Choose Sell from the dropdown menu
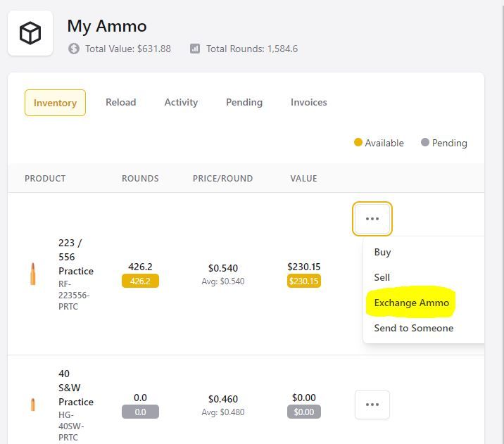The width and height of the screenshot is (504, 444). pos(382,277)
